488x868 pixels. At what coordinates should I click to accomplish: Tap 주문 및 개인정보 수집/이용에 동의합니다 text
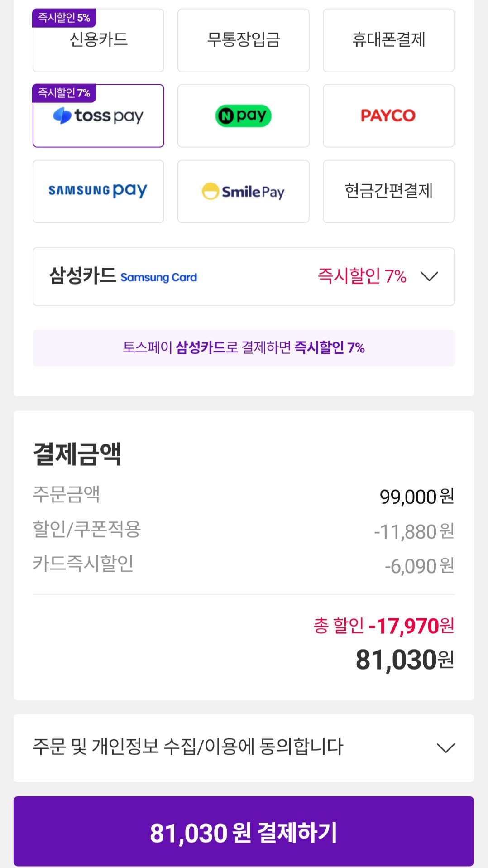188,747
